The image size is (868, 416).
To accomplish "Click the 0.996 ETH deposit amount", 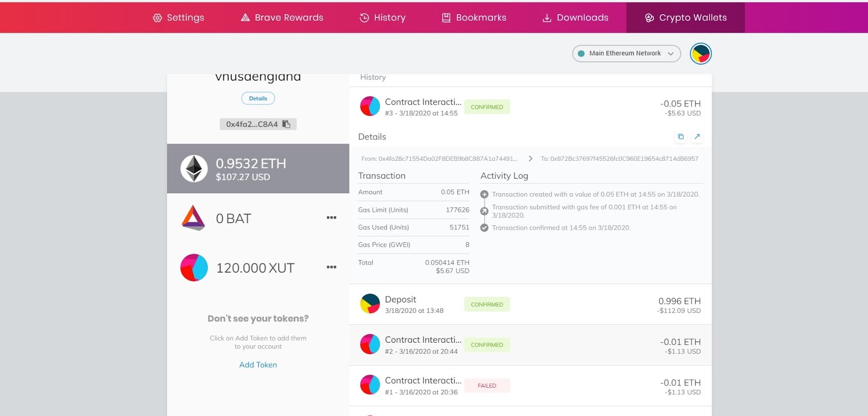I will (x=679, y=301).
